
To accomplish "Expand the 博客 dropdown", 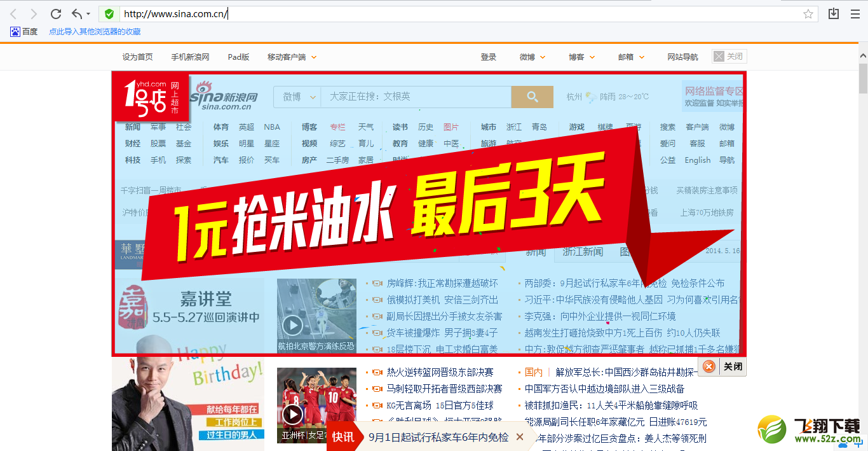I will (582, 57).
